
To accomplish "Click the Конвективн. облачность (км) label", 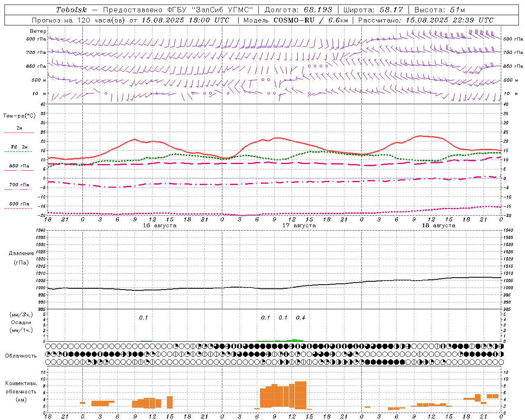I will pos(21,391).
